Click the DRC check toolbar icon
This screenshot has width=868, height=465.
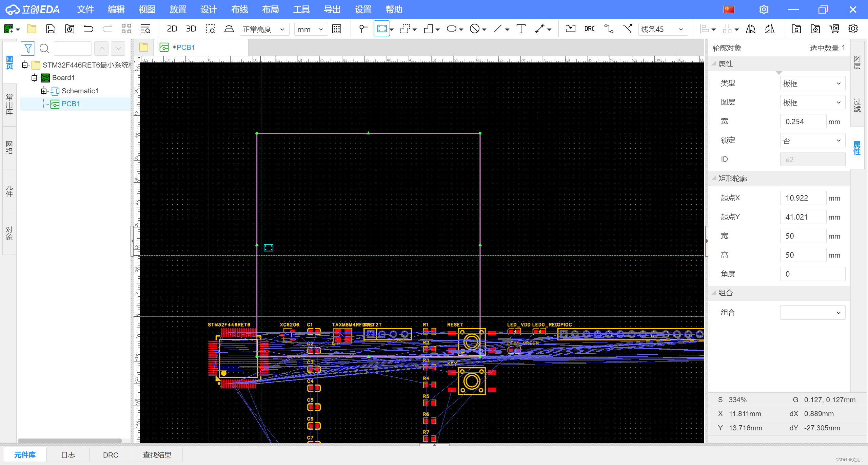pos(589,29)
